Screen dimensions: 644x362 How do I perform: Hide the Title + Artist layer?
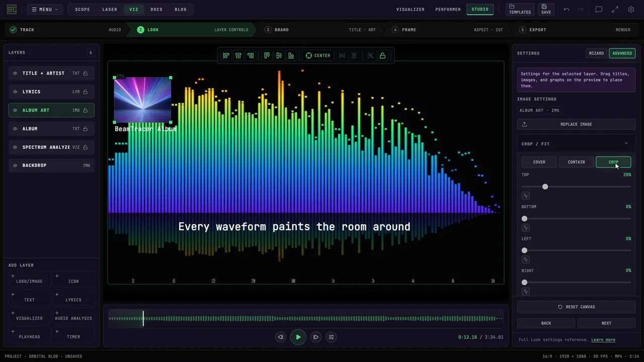[x=15, y=73]
